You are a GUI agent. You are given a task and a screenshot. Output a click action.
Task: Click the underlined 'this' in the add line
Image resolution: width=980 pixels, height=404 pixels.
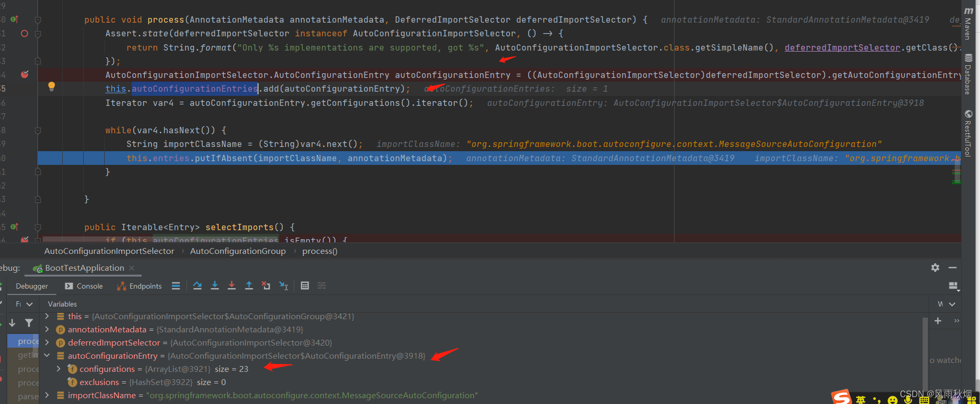point(116,88)
